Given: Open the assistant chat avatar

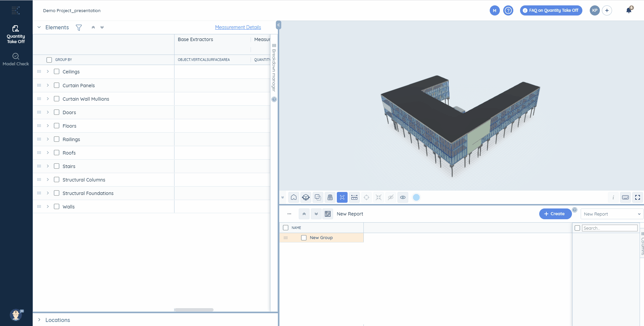Looking at the screenshot, I should pyautogui.click(x=16, y=315).
